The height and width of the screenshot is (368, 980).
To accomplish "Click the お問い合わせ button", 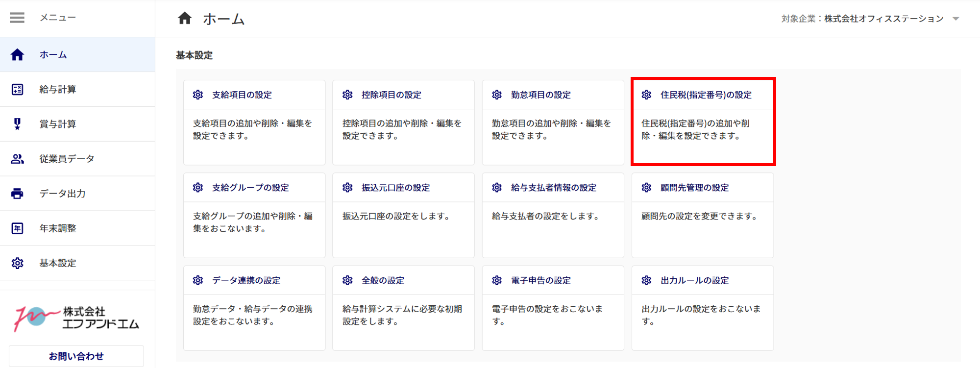I will (x=76, y=356).
